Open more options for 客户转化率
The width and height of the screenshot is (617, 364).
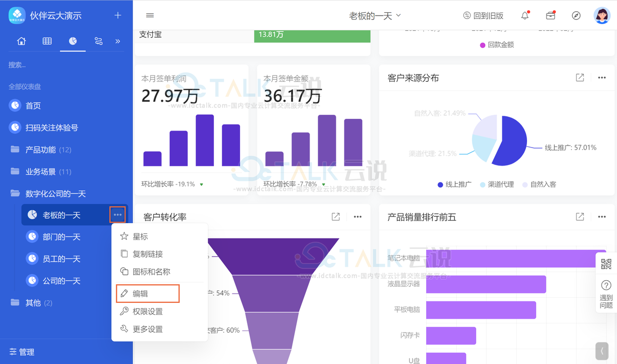pos(358,217)
